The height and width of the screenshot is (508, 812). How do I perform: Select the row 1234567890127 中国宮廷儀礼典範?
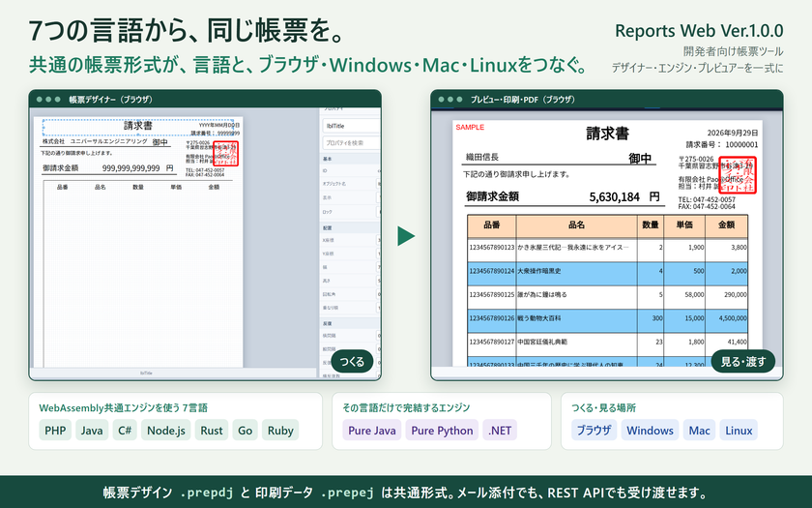607,343
